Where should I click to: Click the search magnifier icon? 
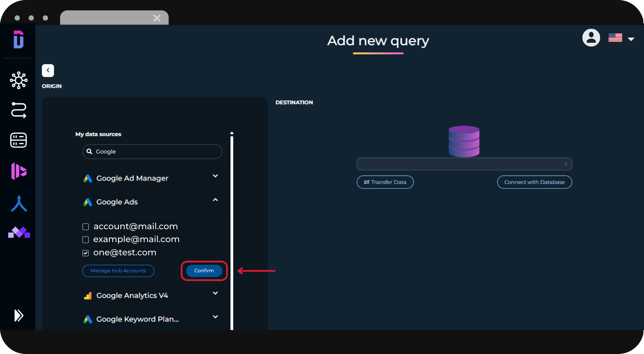[89, 151]
